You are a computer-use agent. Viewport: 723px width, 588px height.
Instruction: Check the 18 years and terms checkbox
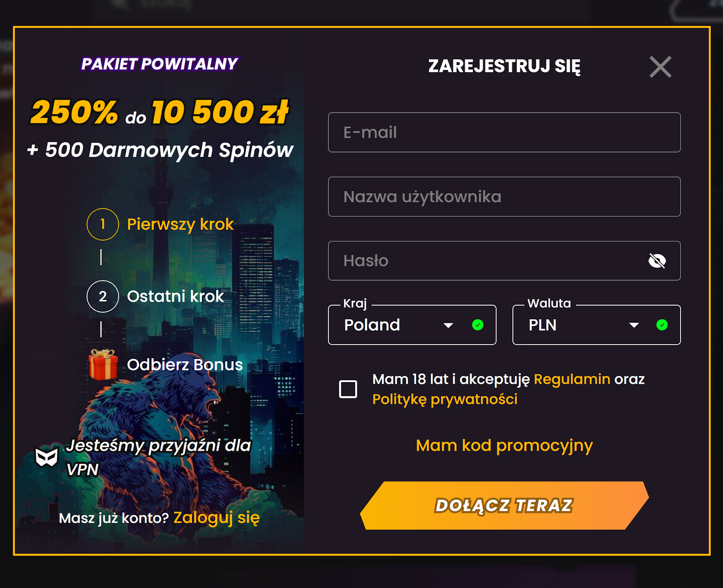(x=348, y=389)
